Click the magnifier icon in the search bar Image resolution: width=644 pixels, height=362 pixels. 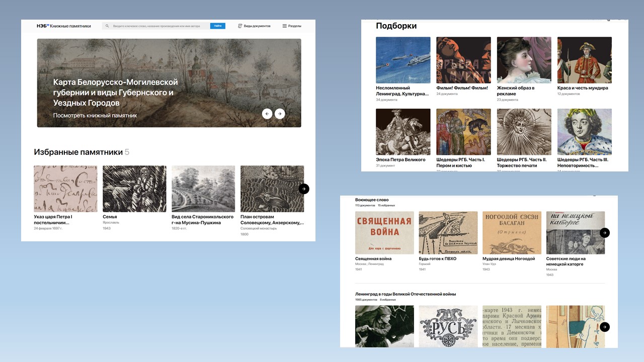[107, 26]
